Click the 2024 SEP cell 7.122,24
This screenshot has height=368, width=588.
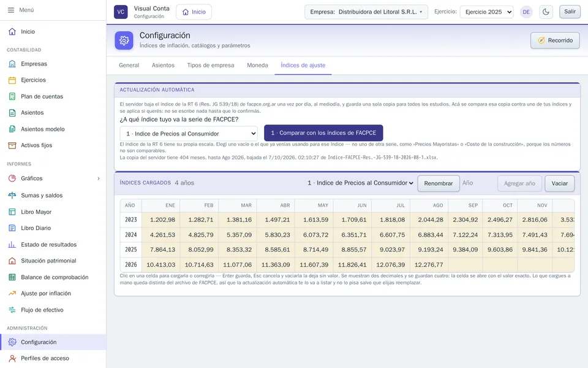[465, 235]
